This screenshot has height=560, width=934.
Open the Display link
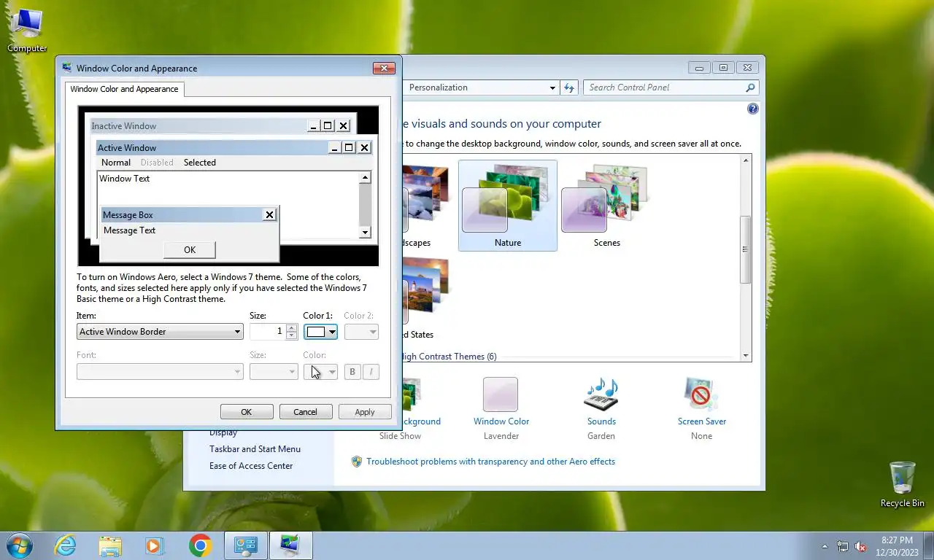point(223,433)
